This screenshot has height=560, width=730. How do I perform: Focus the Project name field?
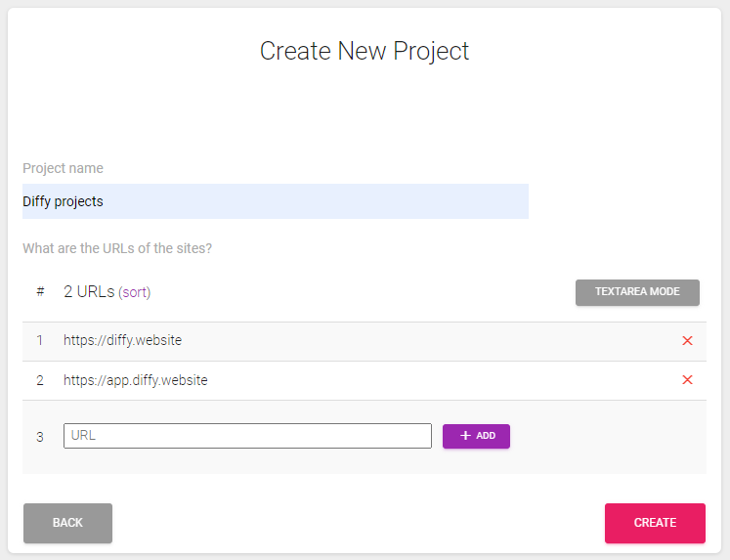[276, 201]
